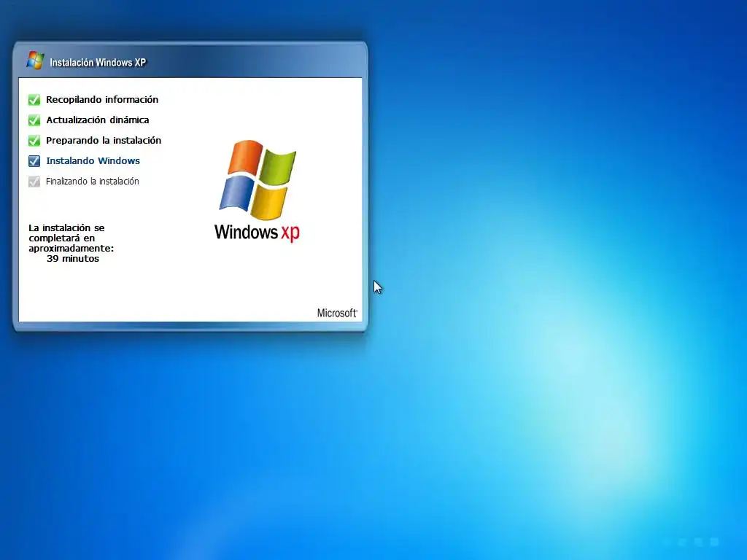Click the grey check beside Finalizando la instalación

(34, 182)
